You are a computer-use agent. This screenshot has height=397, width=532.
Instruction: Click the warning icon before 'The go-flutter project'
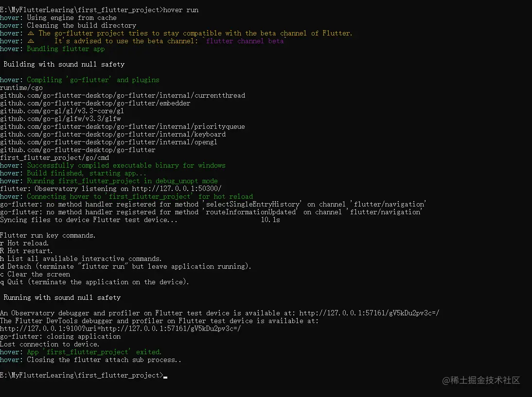pos(31,34)
